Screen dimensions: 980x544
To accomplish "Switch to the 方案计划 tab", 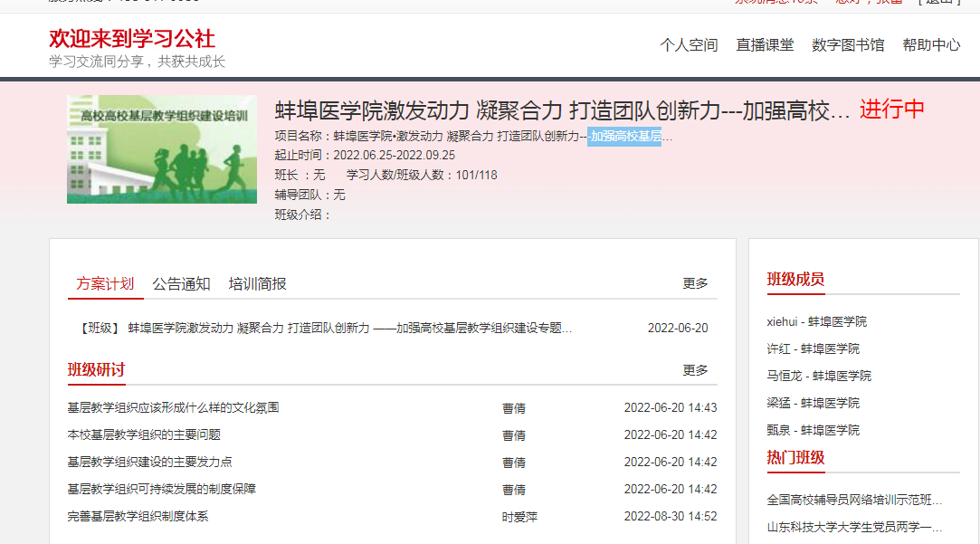I will click(105, 283).
